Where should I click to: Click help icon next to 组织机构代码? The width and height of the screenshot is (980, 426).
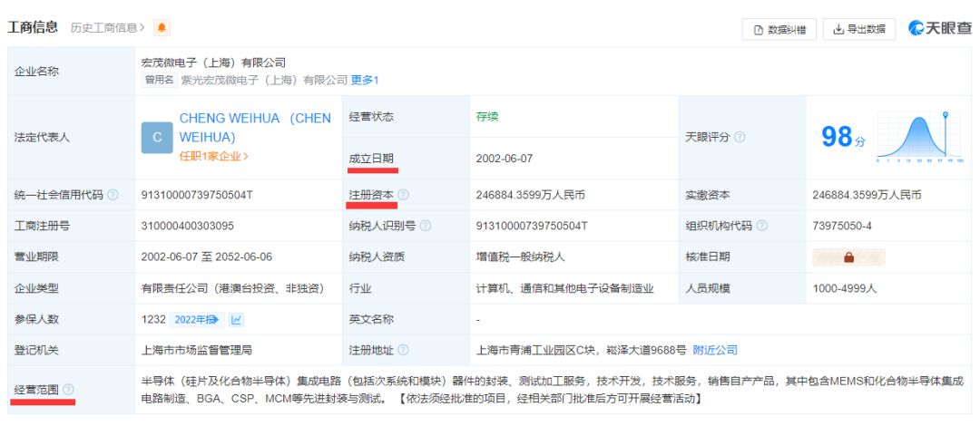tap(761, 226)
